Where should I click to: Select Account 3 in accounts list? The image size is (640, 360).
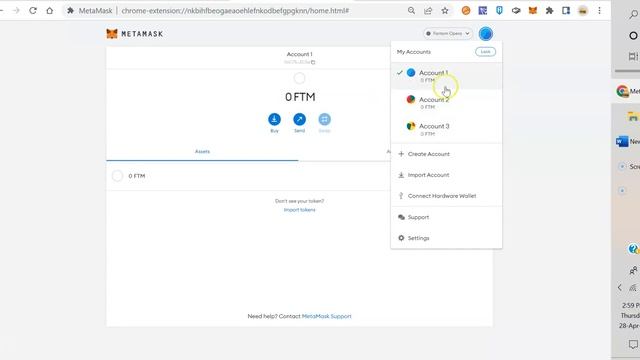coord(447,129)
